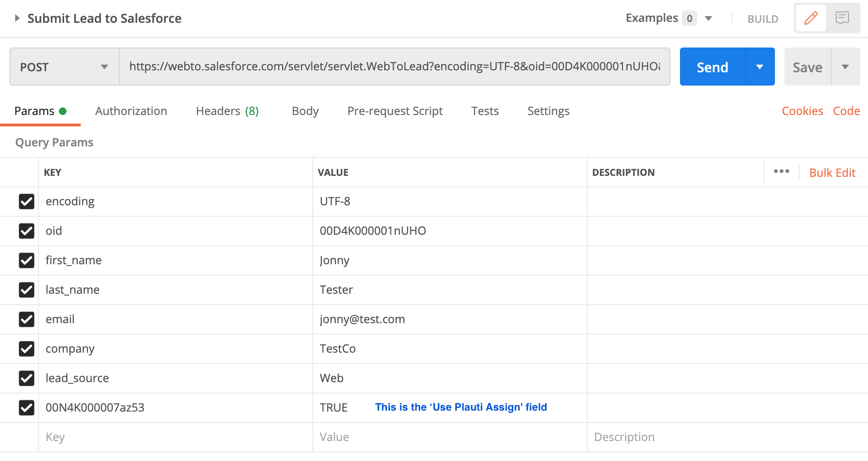Screen dimensions: 868x461
Task: Open the three-dots column options menu
Action: [x=781, y=172]
